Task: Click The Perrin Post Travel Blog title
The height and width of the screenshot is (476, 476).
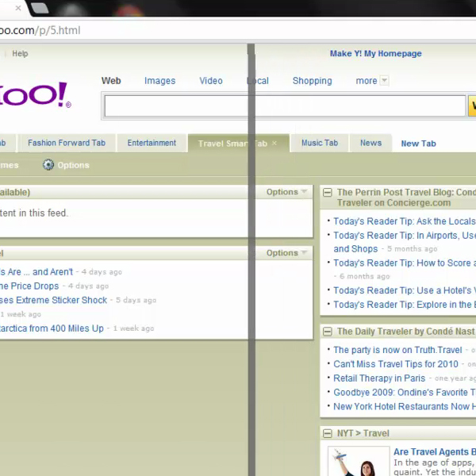Action: point(406,198)
